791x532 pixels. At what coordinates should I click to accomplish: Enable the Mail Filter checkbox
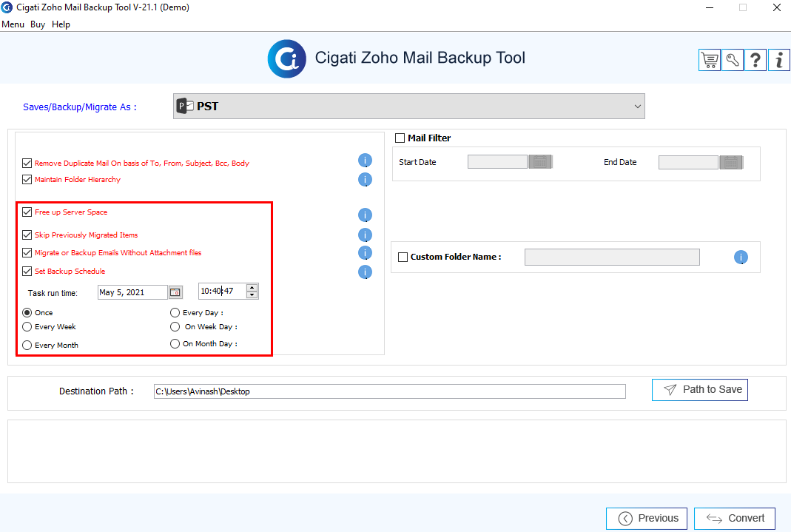[x=400, y=138]
